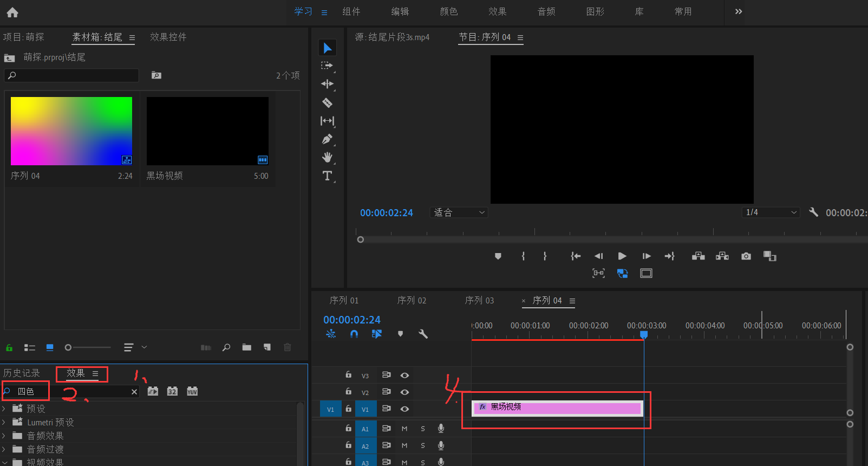
Task: Open workspace overflow chevrons
Action: click(739, 11)
